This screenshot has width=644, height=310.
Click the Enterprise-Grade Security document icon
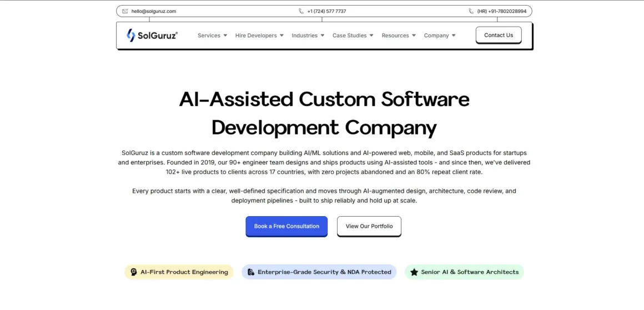click(251, 272)
